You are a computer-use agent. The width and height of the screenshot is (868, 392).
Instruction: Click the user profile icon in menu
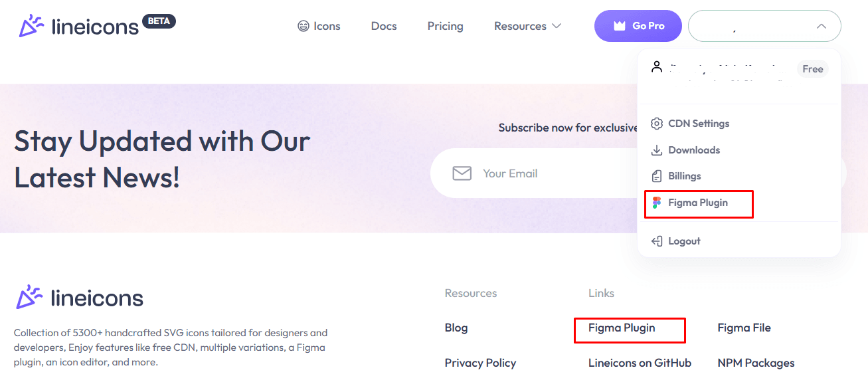657,67
